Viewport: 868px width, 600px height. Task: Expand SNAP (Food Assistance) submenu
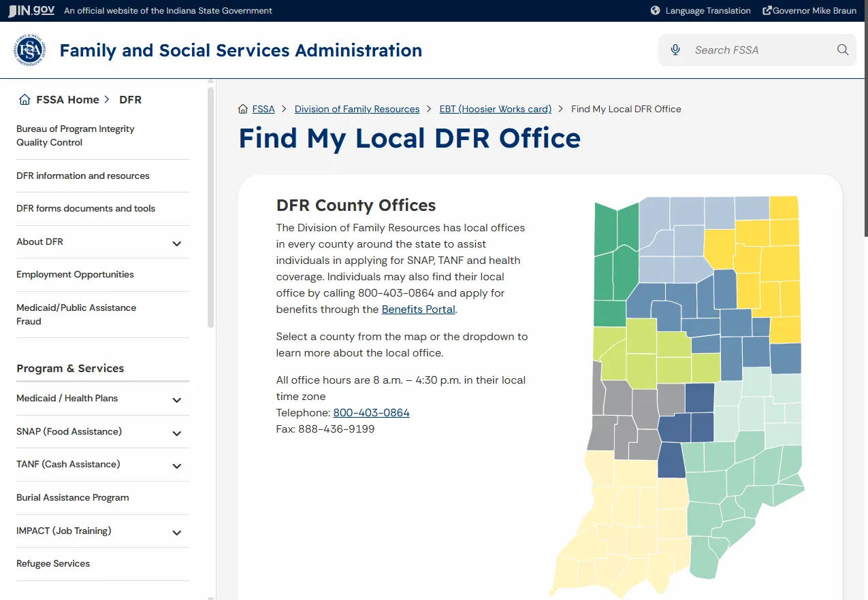point(177,433)
